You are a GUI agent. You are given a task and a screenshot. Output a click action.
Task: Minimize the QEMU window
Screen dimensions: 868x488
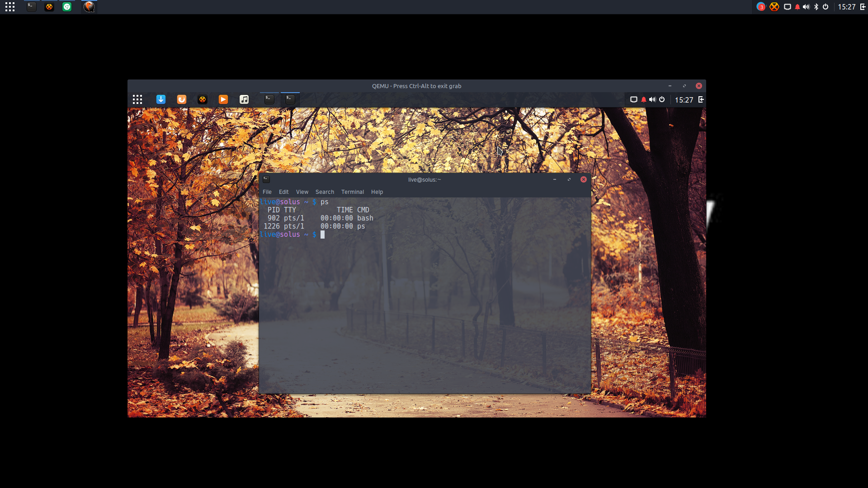point(670,86)
